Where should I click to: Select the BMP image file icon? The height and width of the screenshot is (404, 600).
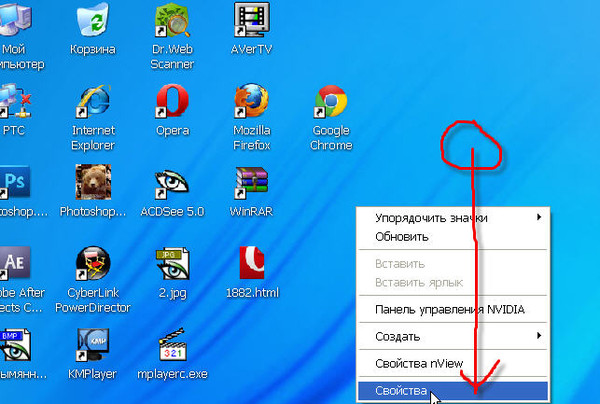click(x=15, y=345)
